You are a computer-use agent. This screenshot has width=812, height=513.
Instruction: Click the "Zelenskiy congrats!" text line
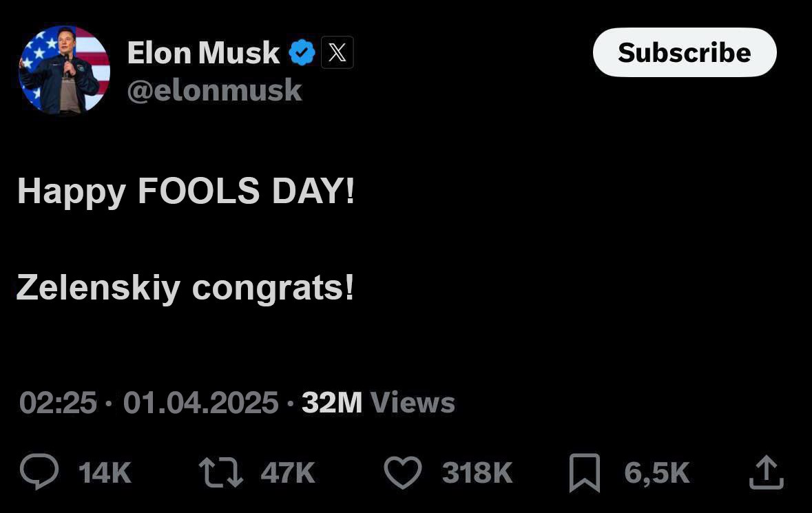pos(185,286)
